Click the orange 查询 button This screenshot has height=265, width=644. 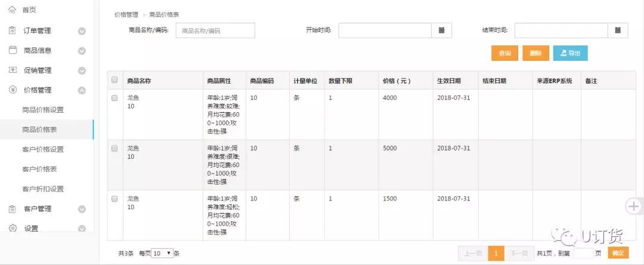pyautogui.click(x=505, y=53)
